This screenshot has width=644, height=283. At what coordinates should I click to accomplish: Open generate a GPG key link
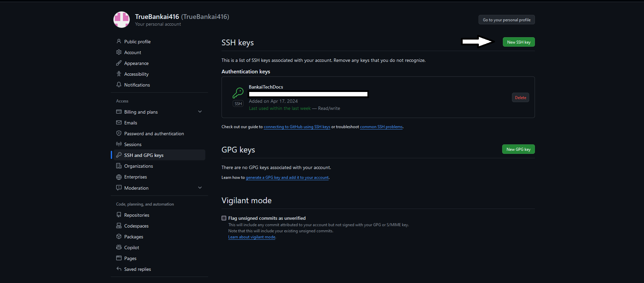(287, 178)
